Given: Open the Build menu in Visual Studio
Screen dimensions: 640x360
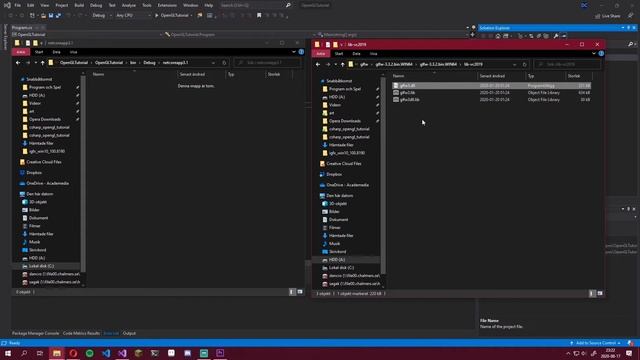Looking at the screenshot, I should [79, 5].
